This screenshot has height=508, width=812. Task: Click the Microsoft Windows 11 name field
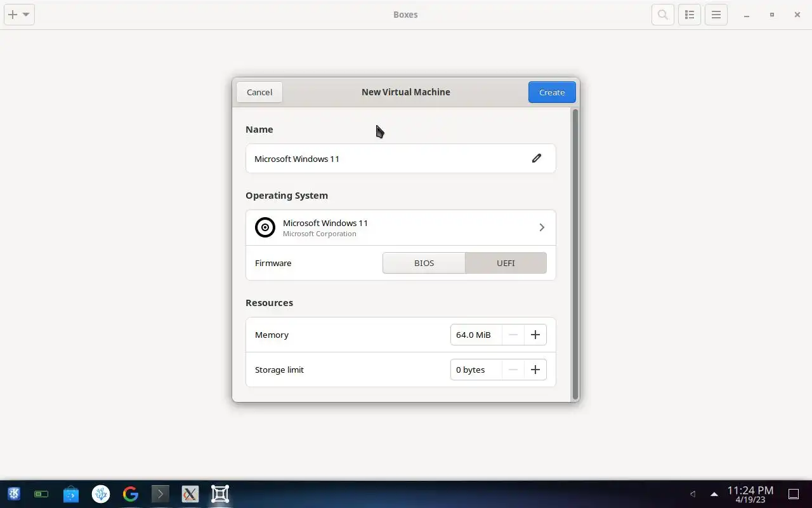pyautogui.click(x=400, y=159)
